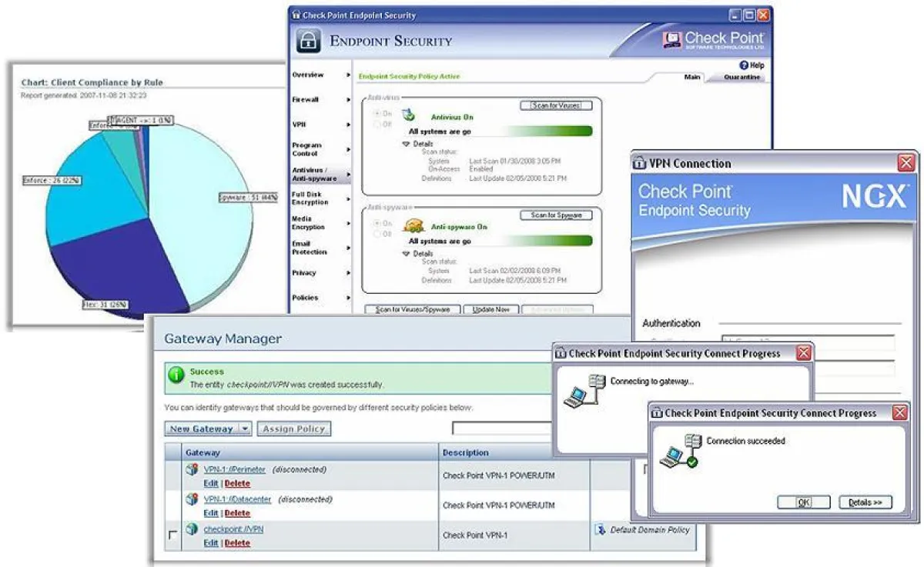Click the Endpoint Security lock logo

coord(307,41)
